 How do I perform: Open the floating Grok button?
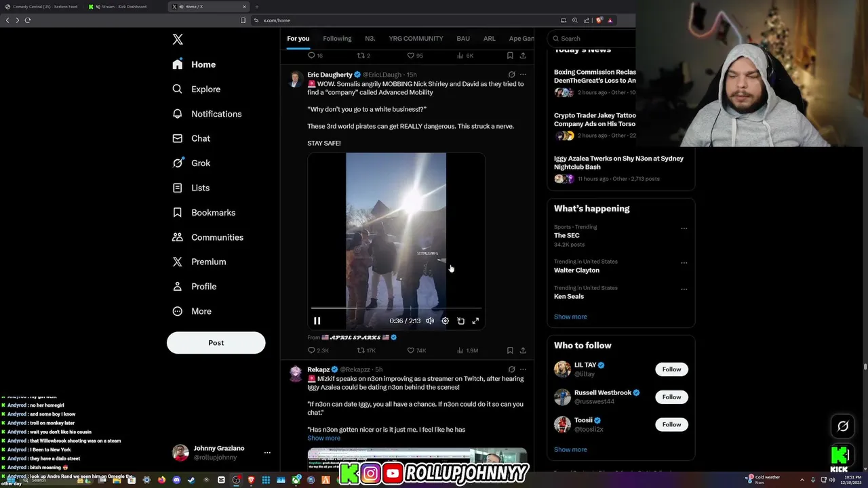point(843,426)
